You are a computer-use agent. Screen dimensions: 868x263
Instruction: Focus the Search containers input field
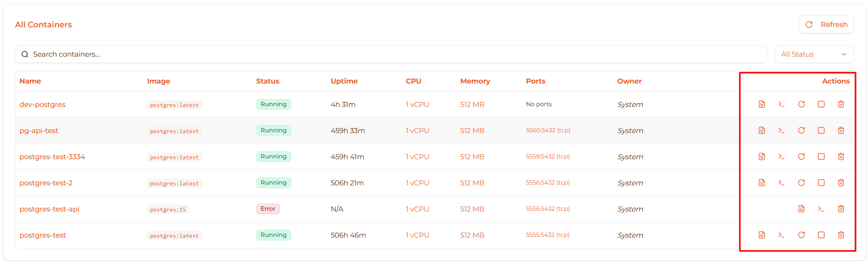(x=391, y=54)
